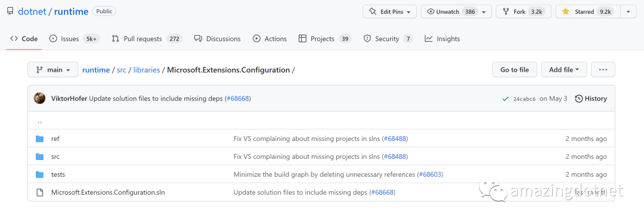Switch to the Actions tab
The height and width of the screenshot is (221, 644).
(x=270, y=39)
